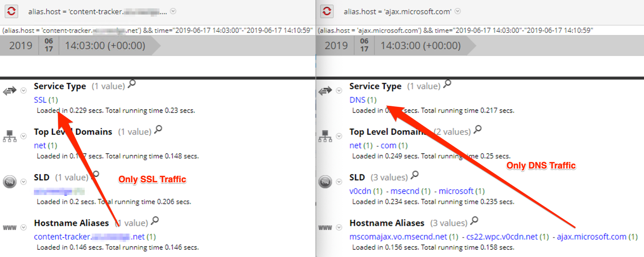
Task: Select the SSL service type value
Action: pyautogui.click(x=40, y=100)
